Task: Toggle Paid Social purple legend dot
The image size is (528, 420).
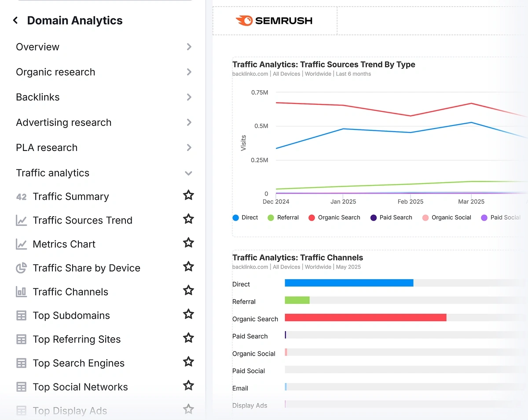Action: tap(484, 217)
